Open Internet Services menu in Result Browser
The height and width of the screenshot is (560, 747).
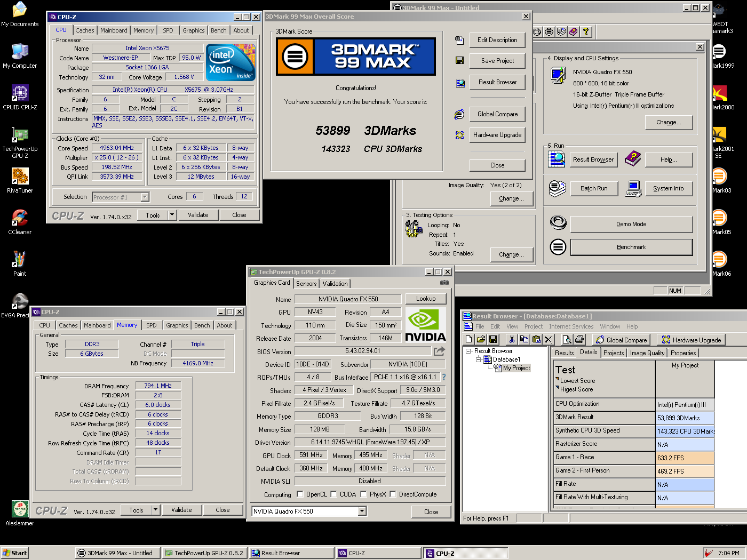pyautogui.click(x=571, y=326)
